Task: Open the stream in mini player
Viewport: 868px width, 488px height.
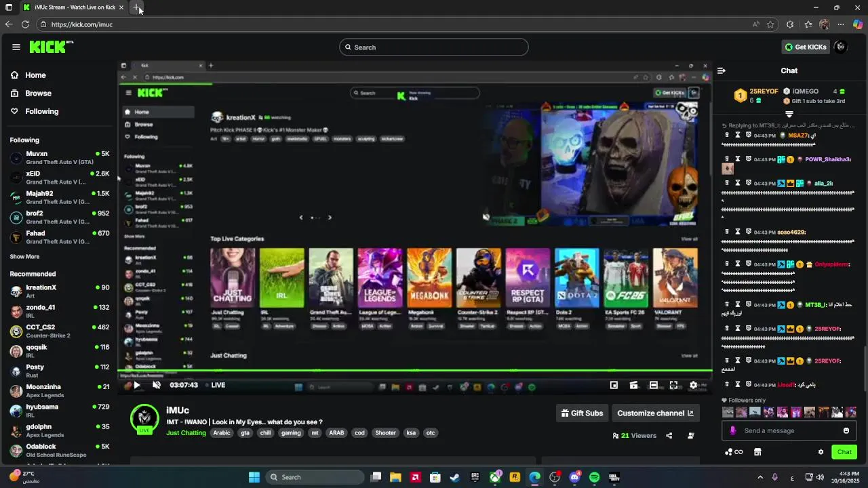Action: (614, 385)
